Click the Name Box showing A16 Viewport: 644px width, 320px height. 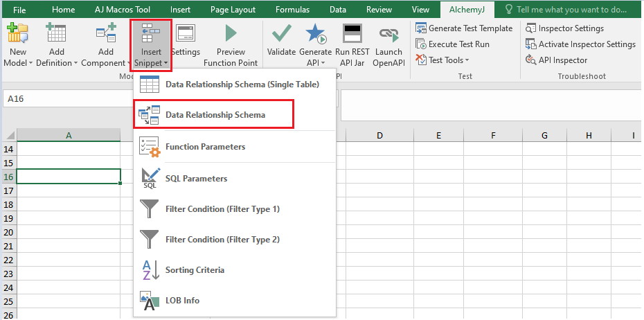(x=66, y=99)
